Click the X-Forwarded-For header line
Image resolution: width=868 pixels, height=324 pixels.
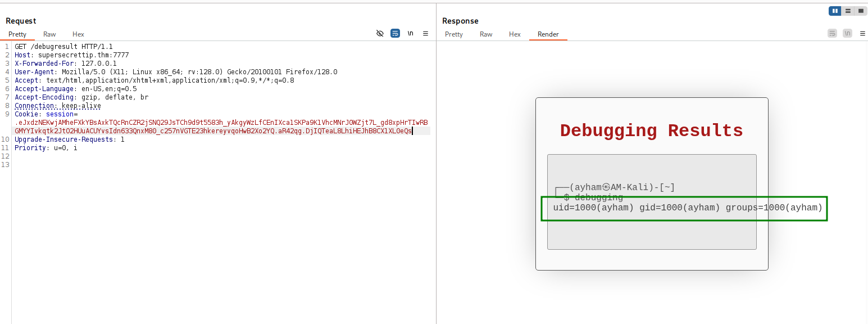click(66, 64)
